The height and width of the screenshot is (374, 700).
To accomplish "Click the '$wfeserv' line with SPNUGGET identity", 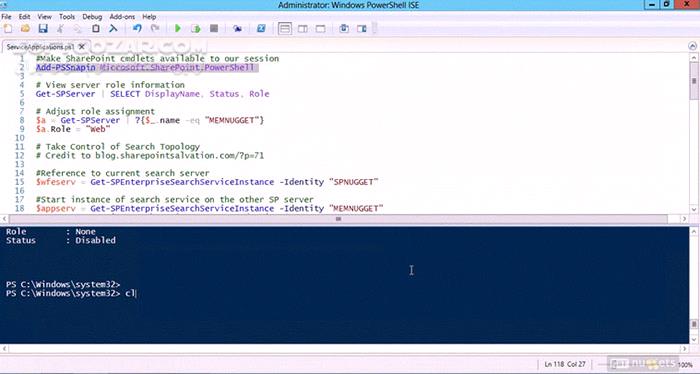I will pos(207,182).
